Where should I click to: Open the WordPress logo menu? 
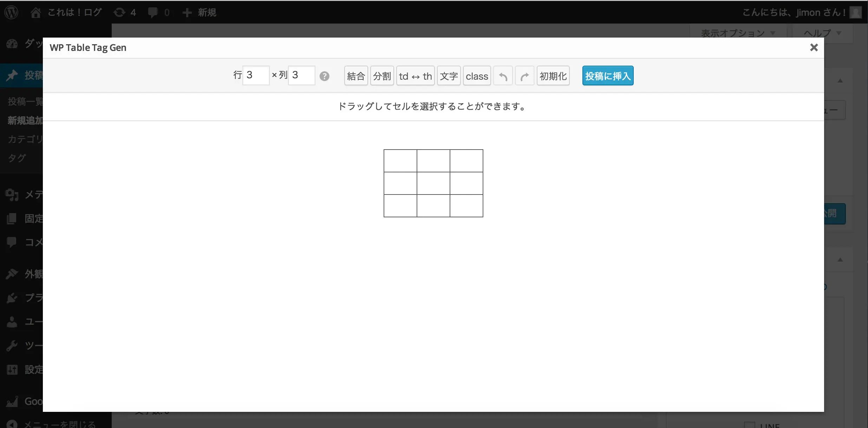[11, 12]
